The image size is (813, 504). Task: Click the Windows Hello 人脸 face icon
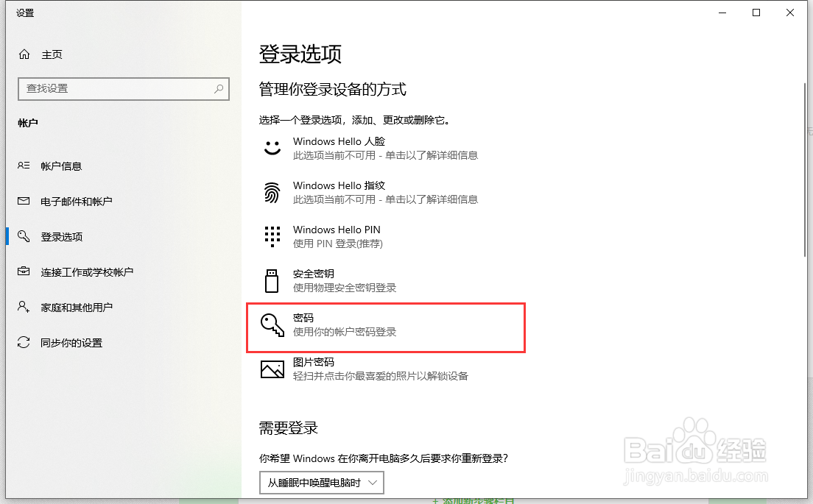tap(272, 148)
